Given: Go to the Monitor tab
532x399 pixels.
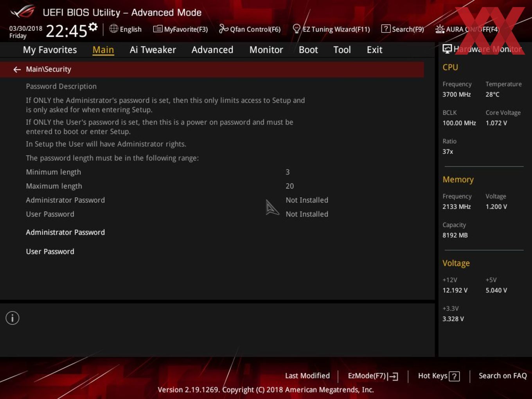Looking at the screenshot, I should (x=266, y=50).
